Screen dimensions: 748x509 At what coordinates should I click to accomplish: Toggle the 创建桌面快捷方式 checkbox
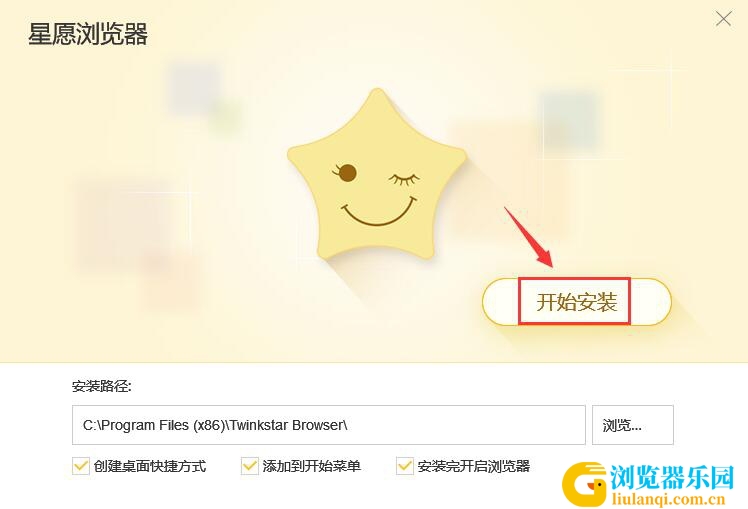coord(81,466)
